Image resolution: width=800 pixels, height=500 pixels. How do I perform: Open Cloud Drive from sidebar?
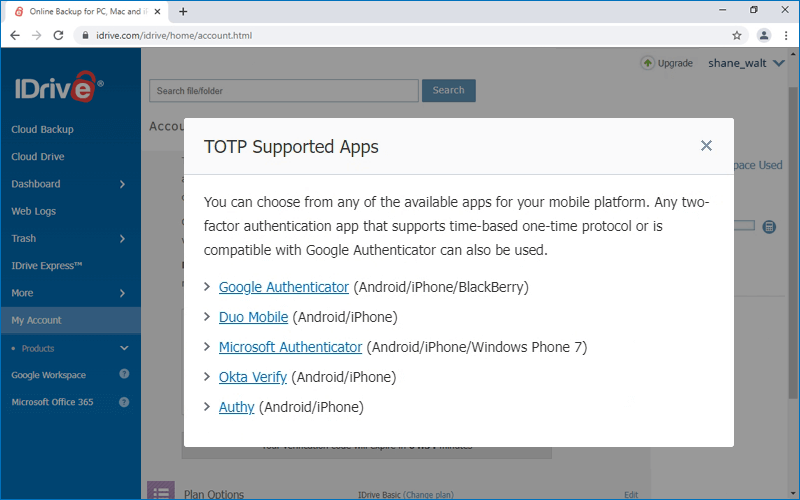(x=38, y=156)
